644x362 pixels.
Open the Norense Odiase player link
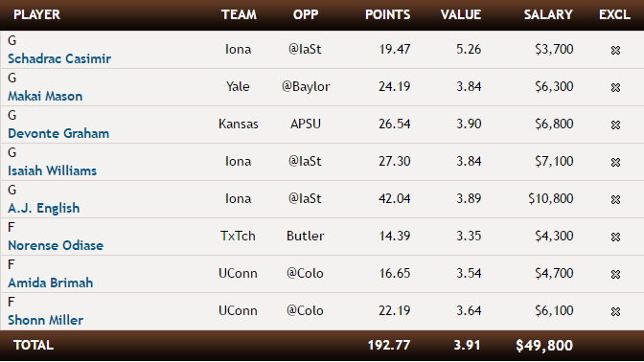coord(56,245)
